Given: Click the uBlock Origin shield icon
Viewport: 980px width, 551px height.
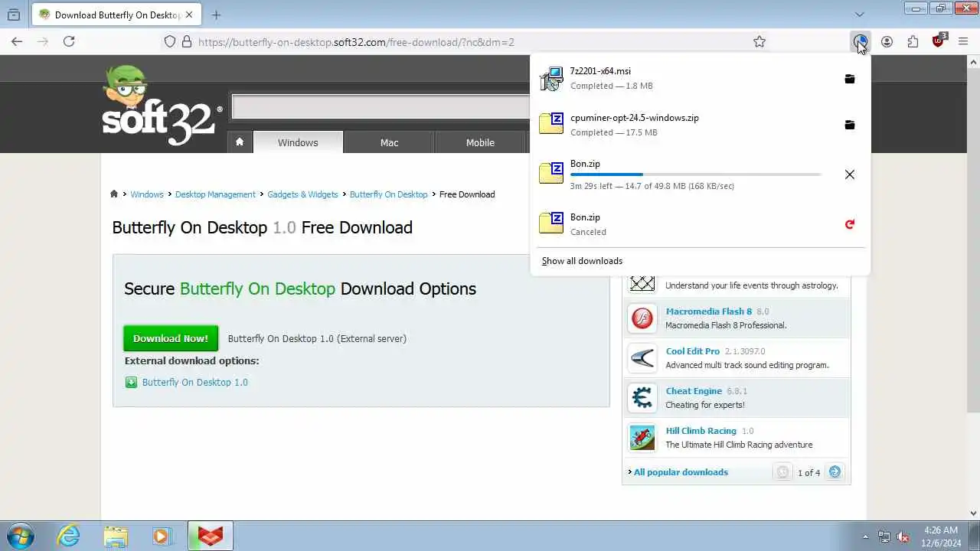Looking at the screenshot, I should pyautogui.click(x=939, y=41).
